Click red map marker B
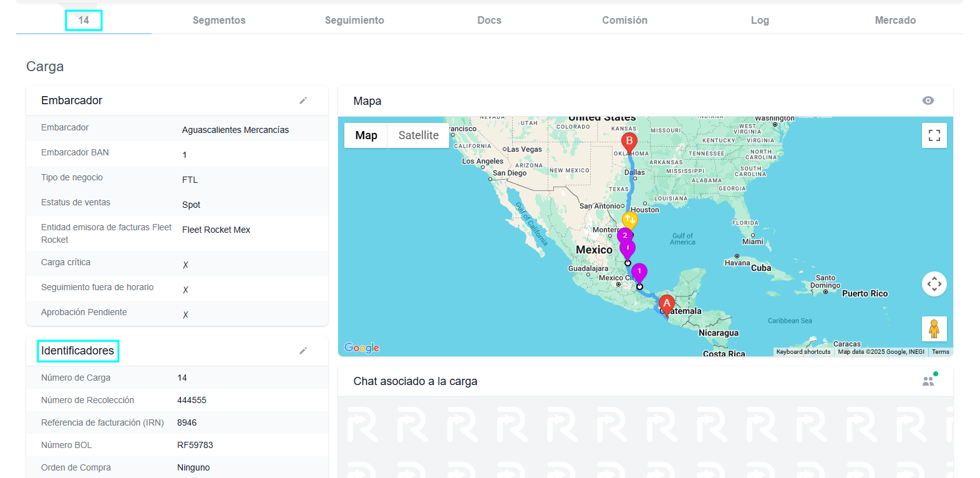The width and height of the screenshot is (980, 478). [x=629, y=144]
